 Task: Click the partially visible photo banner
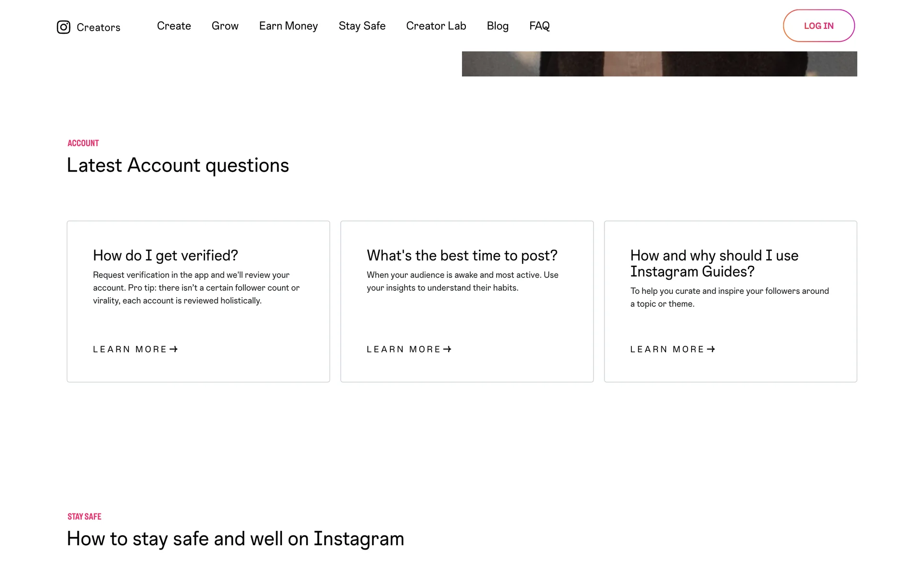pos(659,64)
